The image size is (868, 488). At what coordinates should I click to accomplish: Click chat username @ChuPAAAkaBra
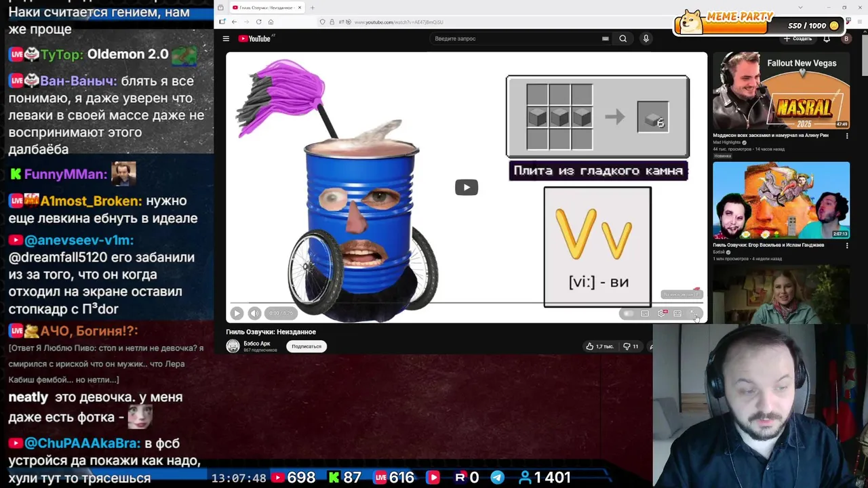[x=83, y=443]
